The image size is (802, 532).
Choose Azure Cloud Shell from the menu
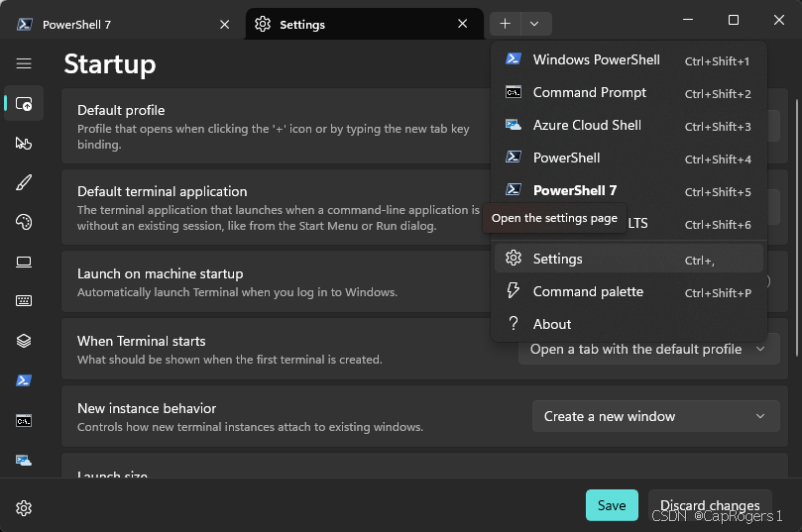click(629, 125)
